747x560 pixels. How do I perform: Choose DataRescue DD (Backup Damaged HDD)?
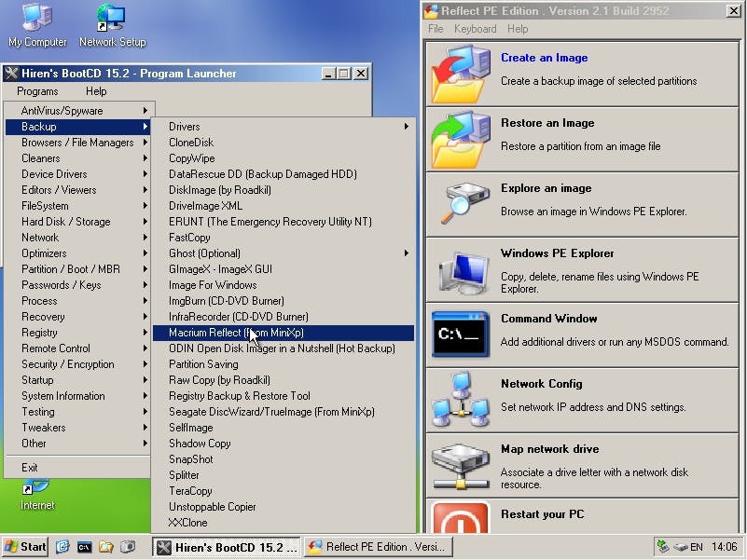pos(284,174)
